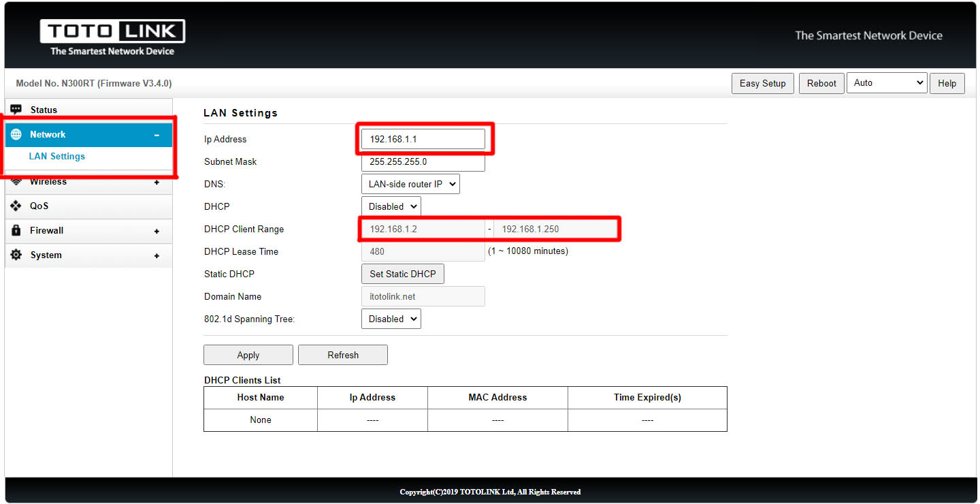Click inside the Ip Address input field

tap(422, 138)
